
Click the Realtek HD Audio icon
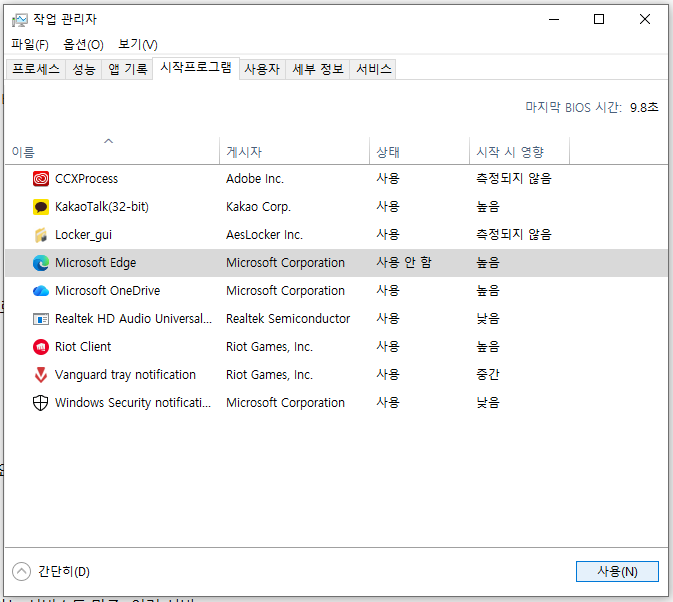click(x=41, y=319)
